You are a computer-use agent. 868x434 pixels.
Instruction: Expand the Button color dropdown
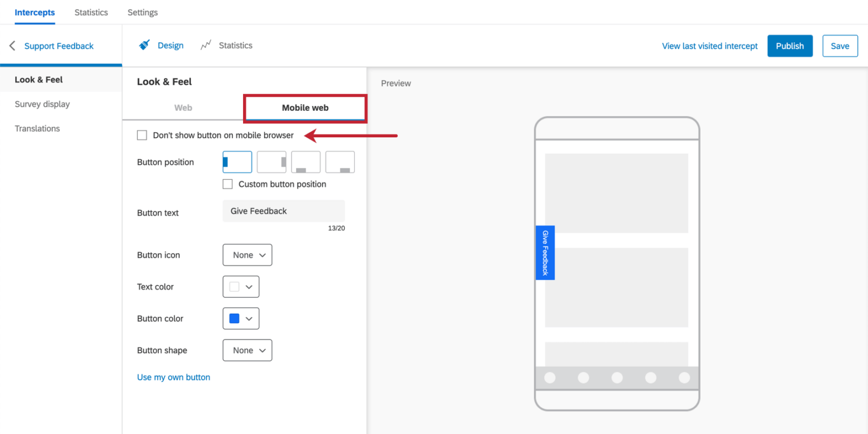pos(241,318)
